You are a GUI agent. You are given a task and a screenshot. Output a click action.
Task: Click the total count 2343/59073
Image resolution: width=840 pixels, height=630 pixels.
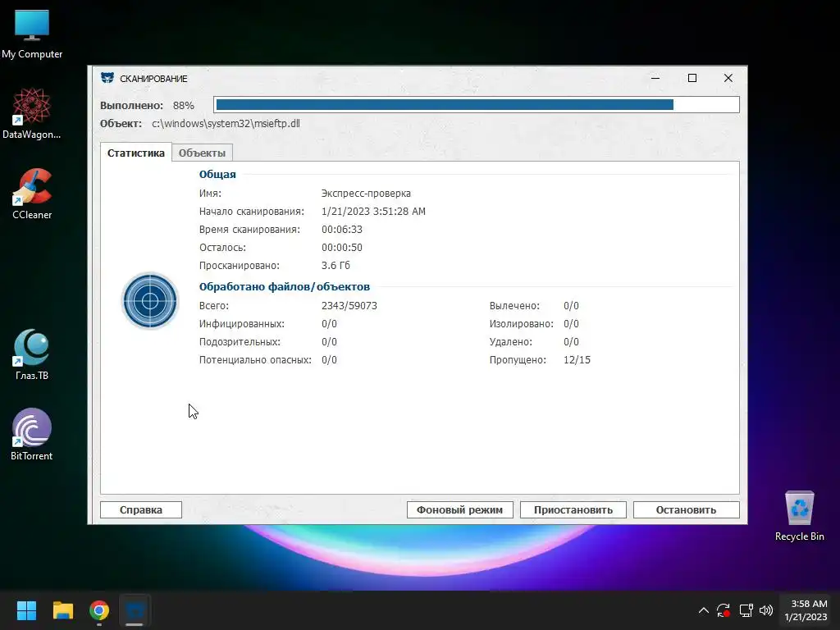coord(349,306)
